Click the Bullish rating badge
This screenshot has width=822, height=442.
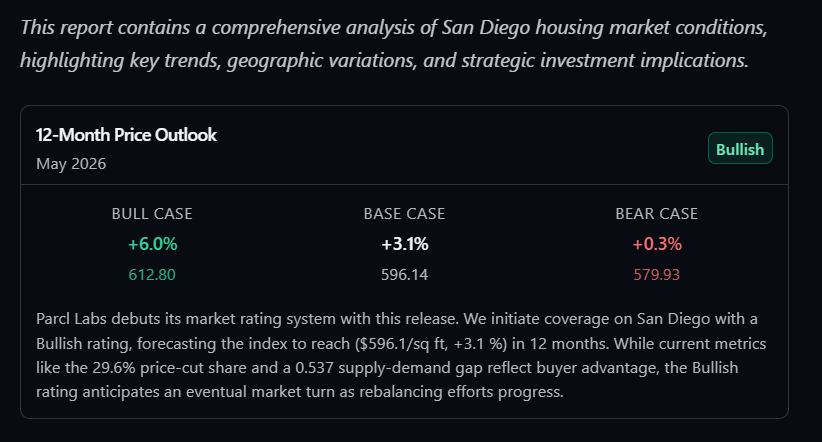tap(740, 148)
